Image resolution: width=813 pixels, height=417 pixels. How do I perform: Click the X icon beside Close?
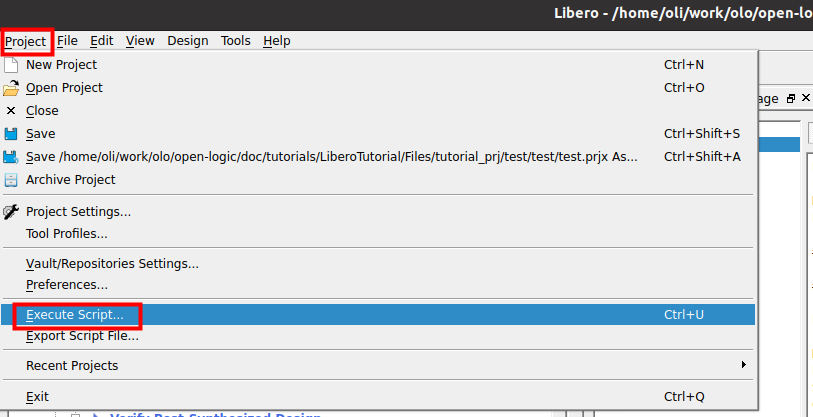11,110
